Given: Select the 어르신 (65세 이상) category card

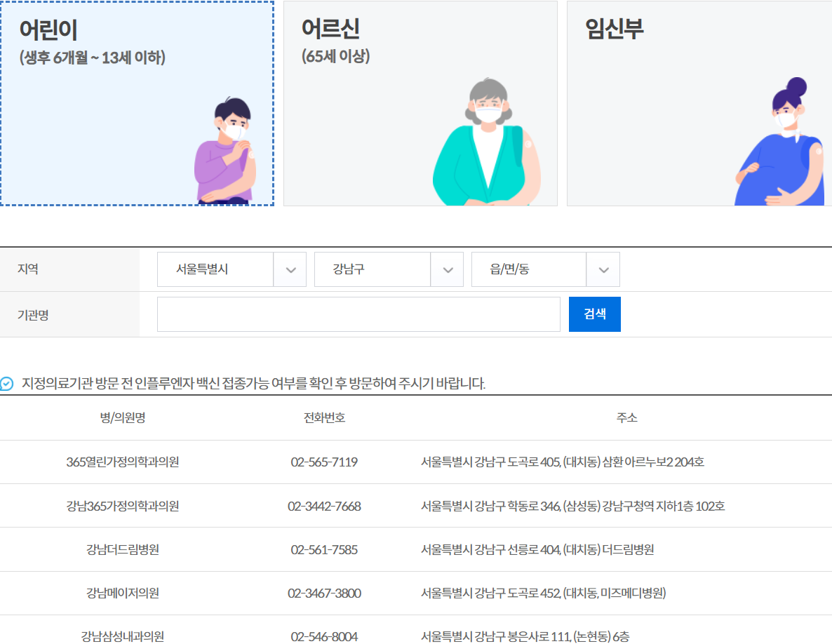Looking at the screenshot, I should click(x=420, y=103).
